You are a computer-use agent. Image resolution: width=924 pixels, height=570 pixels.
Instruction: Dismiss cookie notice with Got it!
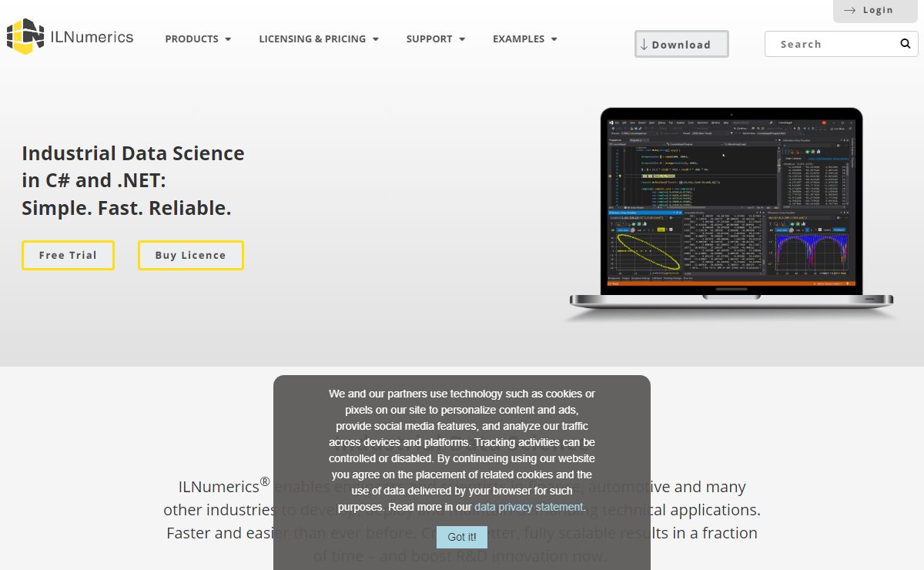(x=462, y=537)
